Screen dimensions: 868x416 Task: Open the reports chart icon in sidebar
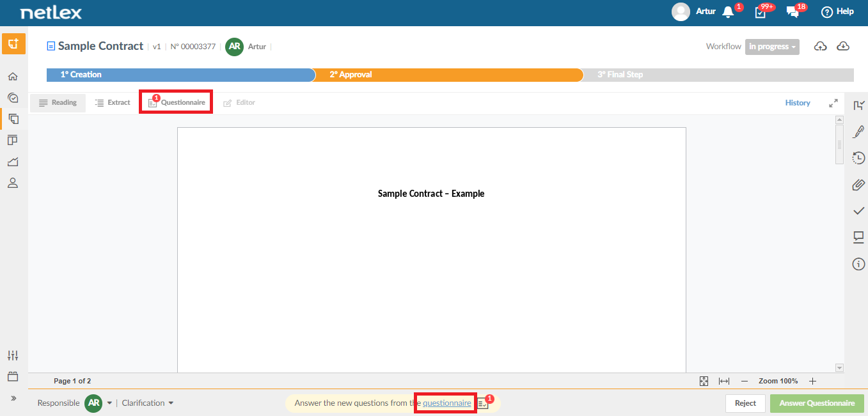(x=13, y=162)
